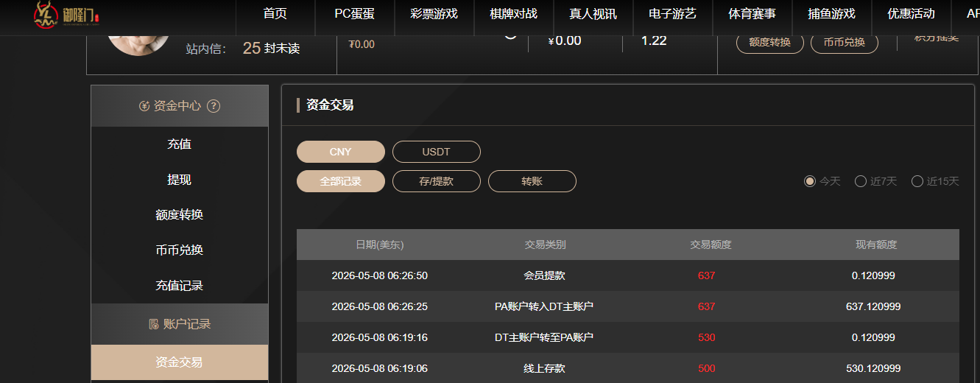Click the 会员提款 transaction row
The image size is (980, 383).
coord(628,275)
